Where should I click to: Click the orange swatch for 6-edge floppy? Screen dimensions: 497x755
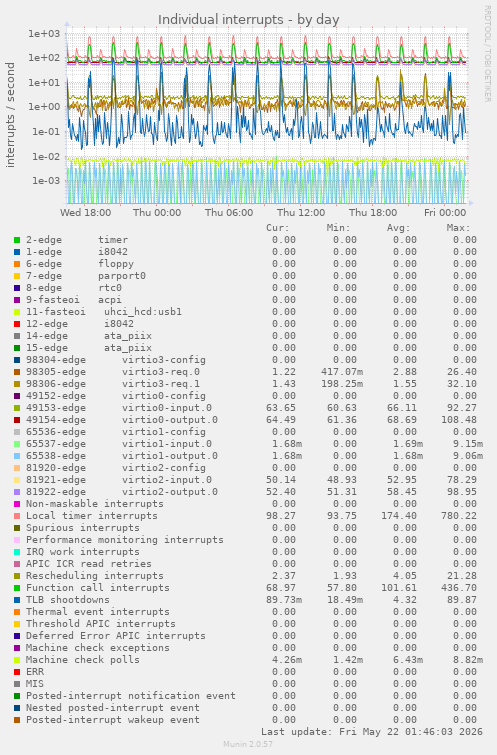point(17,264)
